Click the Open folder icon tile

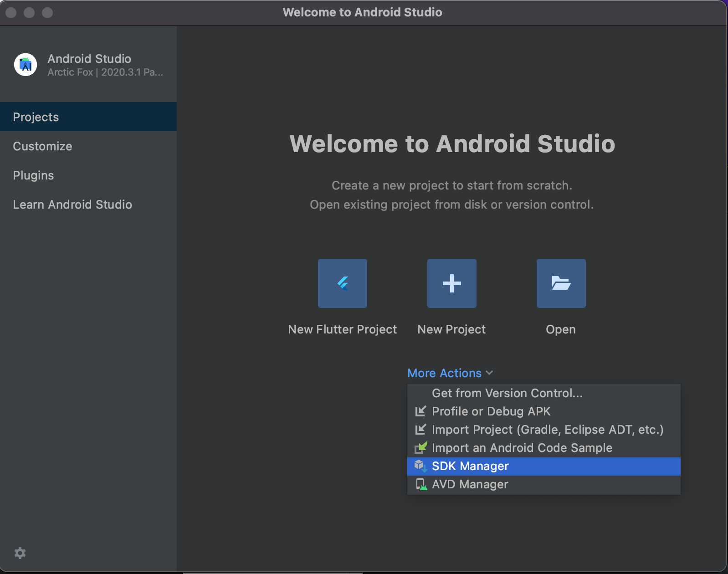(x=561, y=283)
